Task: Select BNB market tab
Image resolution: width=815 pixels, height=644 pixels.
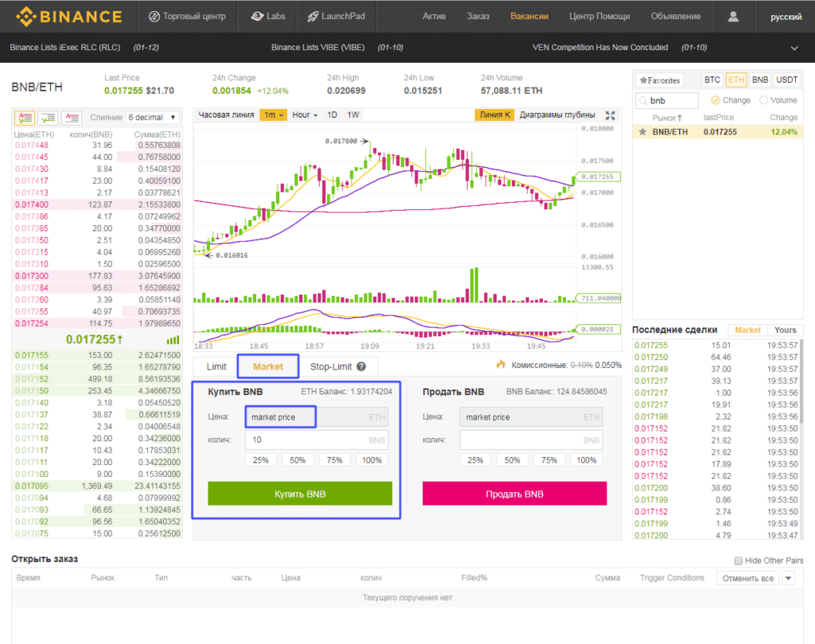Action: point(760,80)
